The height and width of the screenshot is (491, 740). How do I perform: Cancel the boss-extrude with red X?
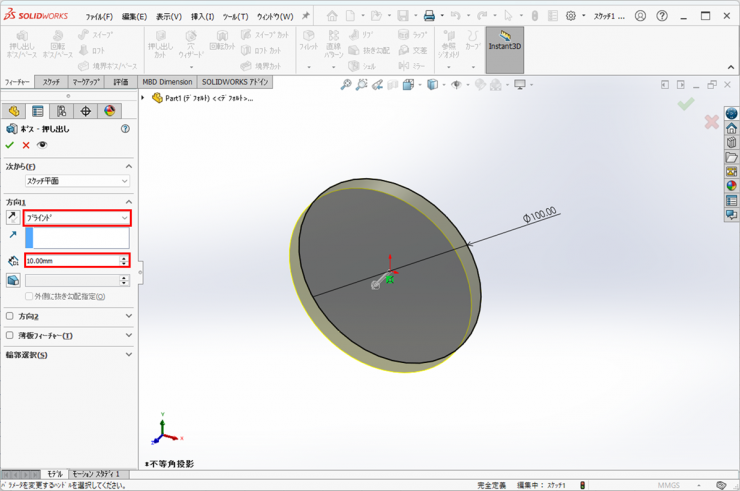[x=26, y=145]
